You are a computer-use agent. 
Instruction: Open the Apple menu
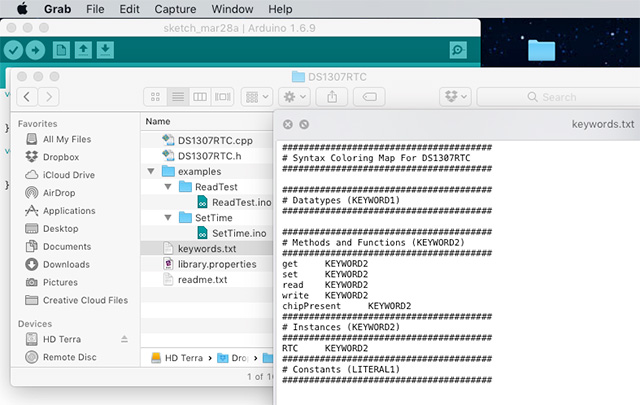coord(22,9)
